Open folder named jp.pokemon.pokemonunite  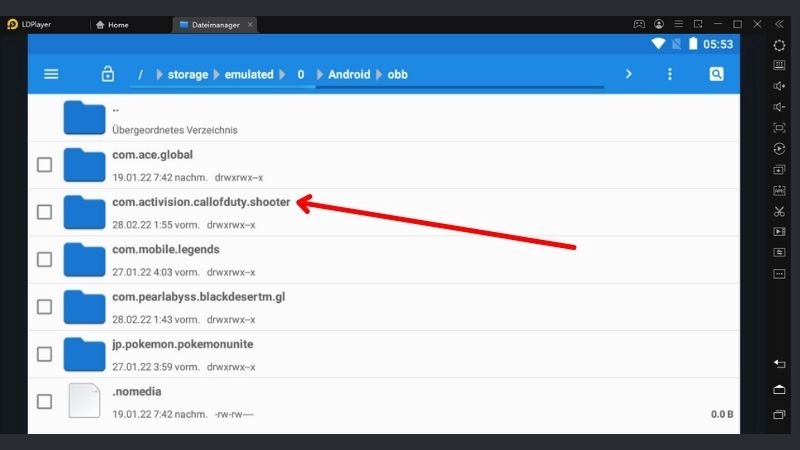pos(183,344)
